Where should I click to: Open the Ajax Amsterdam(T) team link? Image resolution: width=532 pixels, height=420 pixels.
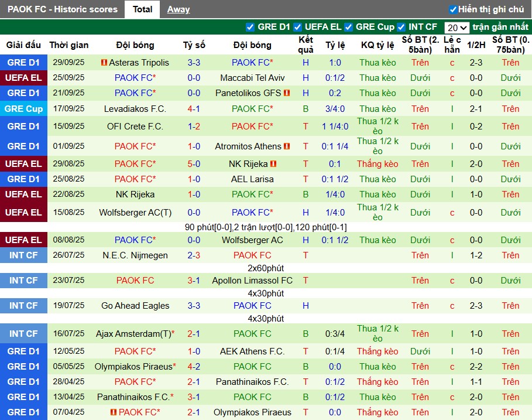(x=134, y=334)
